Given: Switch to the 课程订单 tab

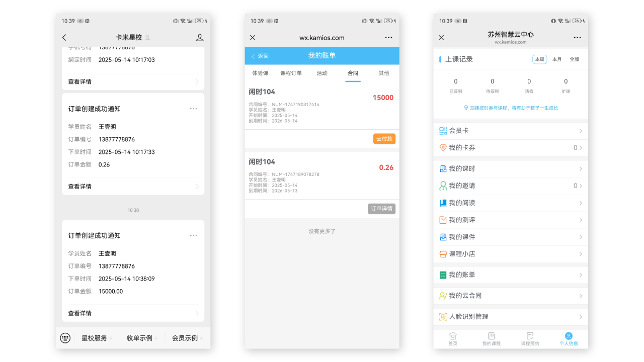Looking at the screenshot, I should point(291,73).
